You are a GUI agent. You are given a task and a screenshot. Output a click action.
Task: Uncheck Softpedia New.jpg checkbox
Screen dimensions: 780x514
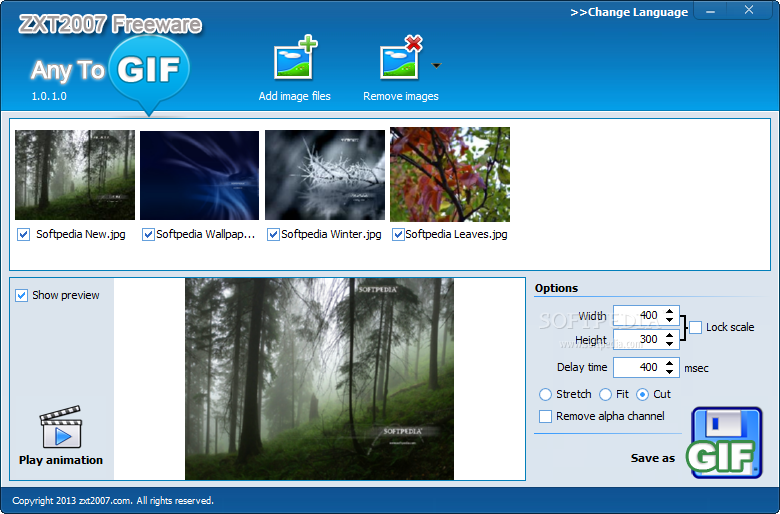pos(23,234)
